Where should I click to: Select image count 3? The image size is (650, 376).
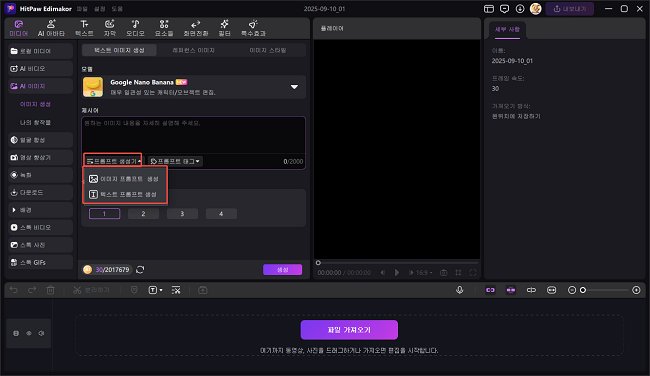(x=182, y=213)
